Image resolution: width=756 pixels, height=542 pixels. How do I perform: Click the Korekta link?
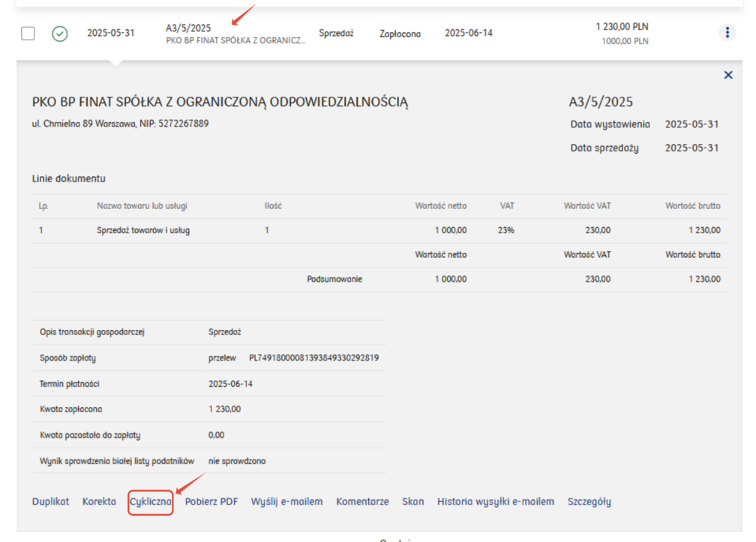click(x=99, y=502)
